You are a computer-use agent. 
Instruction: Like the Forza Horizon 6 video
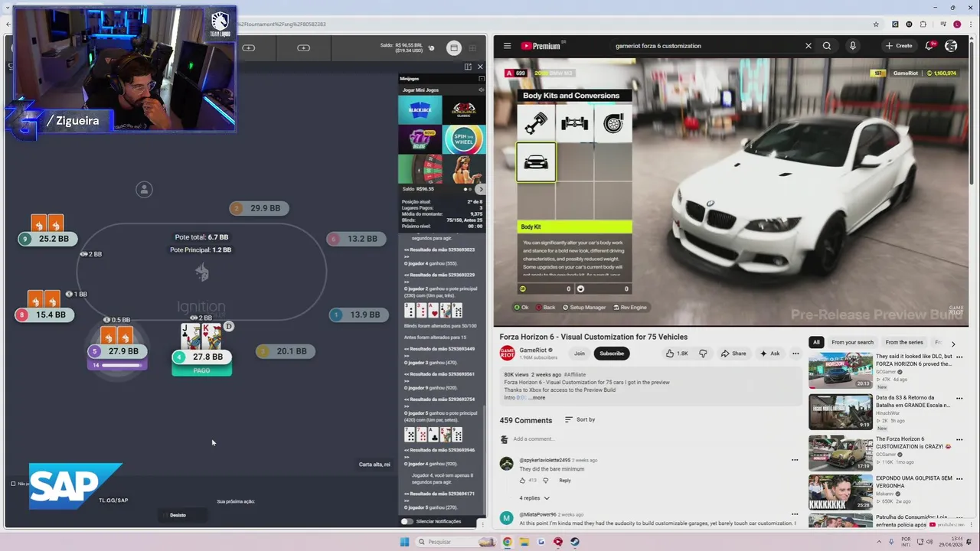point(677,354)
